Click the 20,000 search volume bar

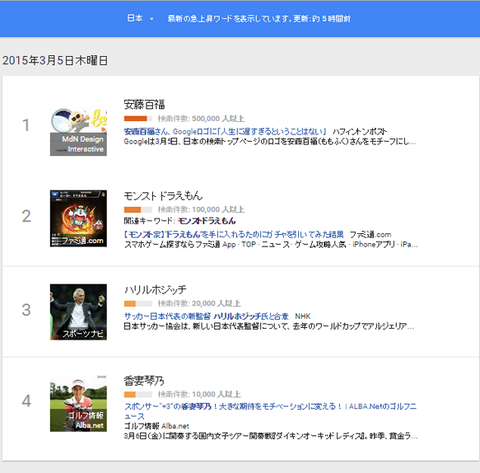click(138, 304)
